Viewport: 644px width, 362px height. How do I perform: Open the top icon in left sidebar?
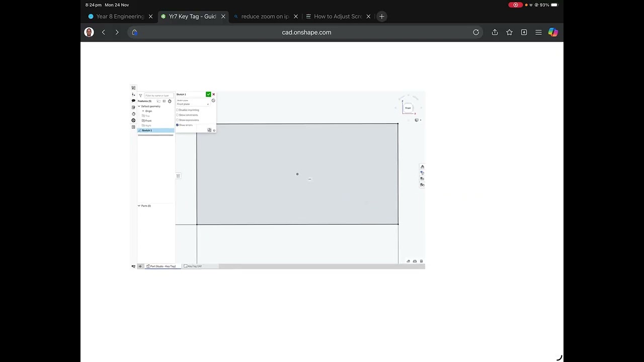tap(133, 87)
